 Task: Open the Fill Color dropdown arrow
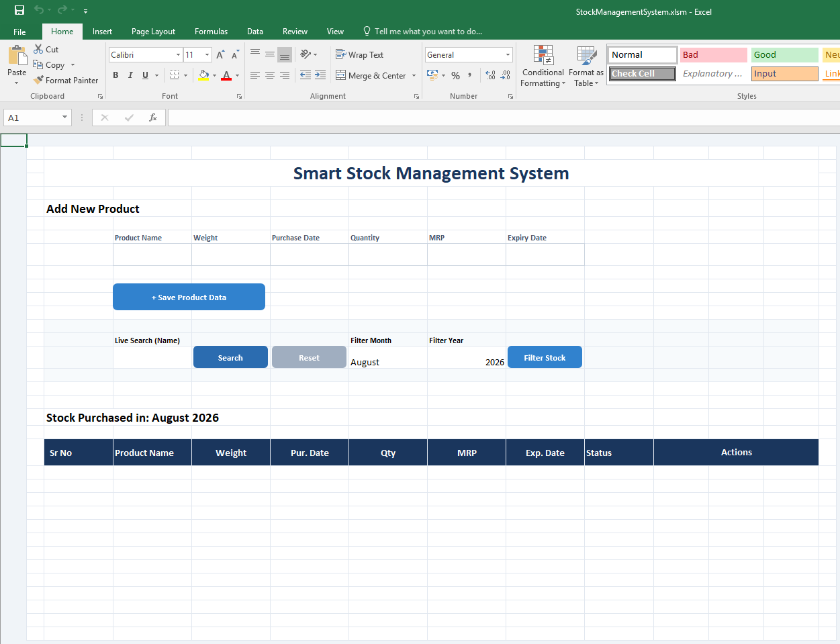pyautogui.click(x=215, y=76)
